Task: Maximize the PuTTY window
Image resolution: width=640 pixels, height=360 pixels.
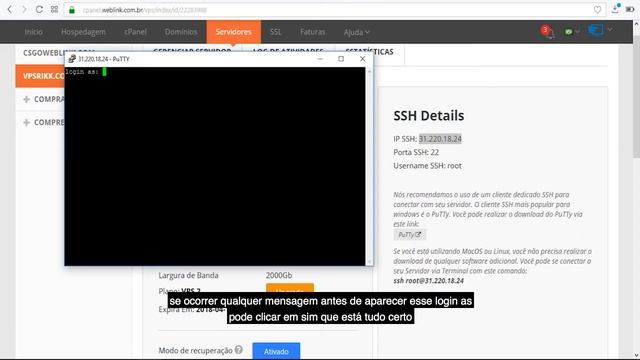Action: tap(341, 59)
